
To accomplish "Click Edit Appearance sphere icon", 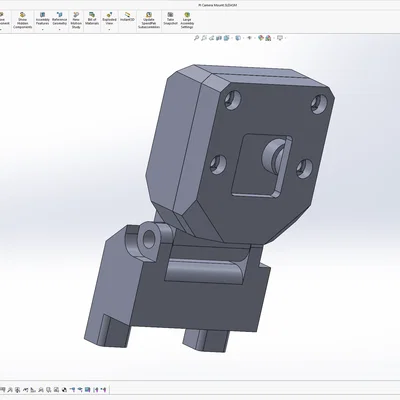I will coord(261,38).
